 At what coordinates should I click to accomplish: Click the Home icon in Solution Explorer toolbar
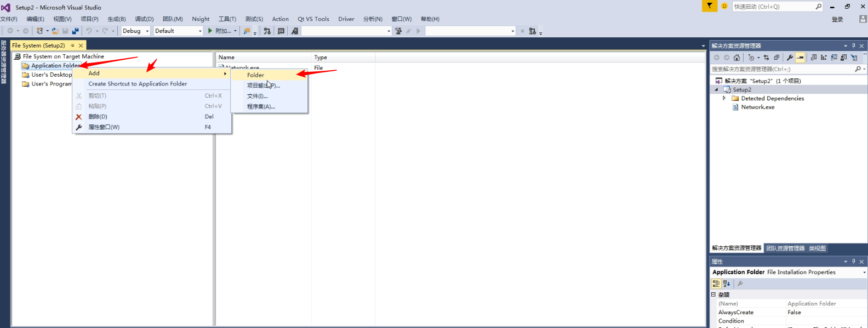[736, 58]
